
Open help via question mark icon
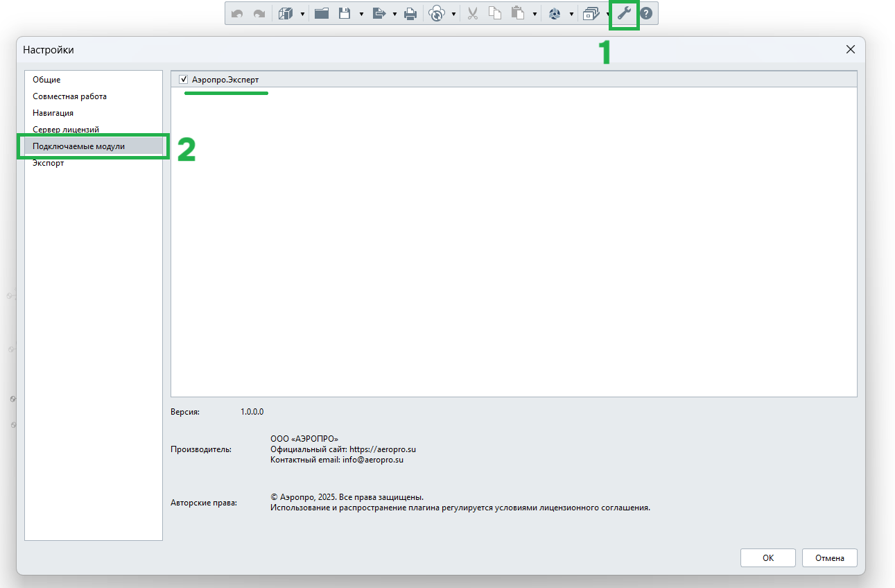coord(646,13)
